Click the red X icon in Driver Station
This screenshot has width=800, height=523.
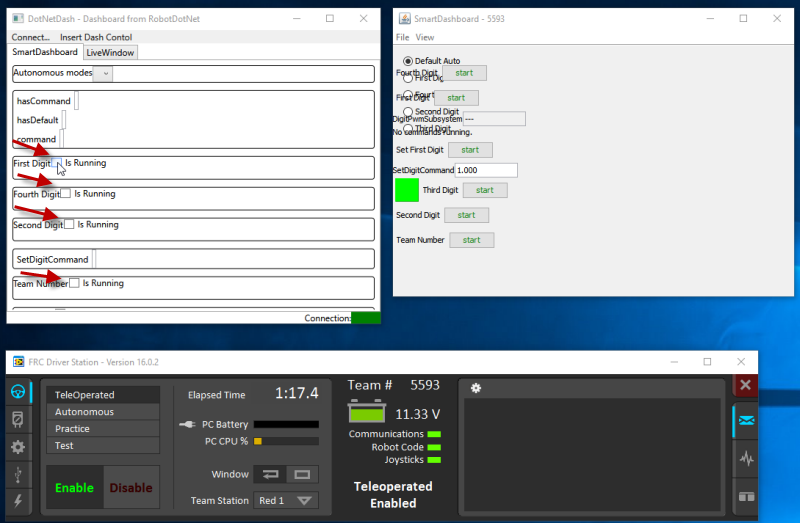pos(745,385)
